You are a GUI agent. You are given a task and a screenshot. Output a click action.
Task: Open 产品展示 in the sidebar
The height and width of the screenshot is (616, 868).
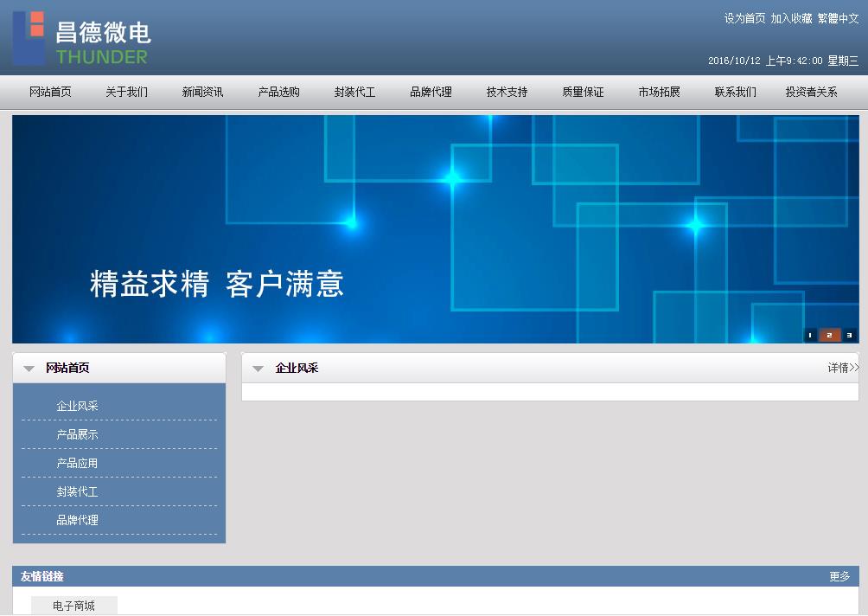(x=78, y=434)
